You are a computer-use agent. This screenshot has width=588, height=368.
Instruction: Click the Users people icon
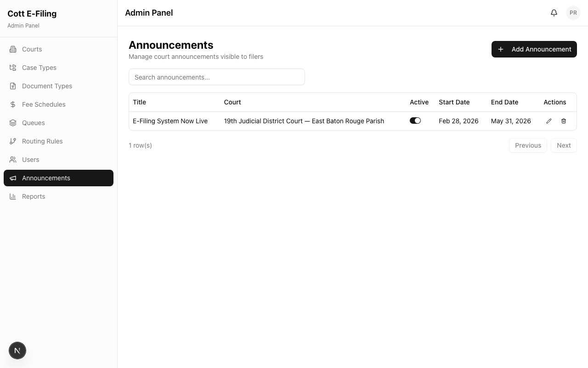click(13, 160)
